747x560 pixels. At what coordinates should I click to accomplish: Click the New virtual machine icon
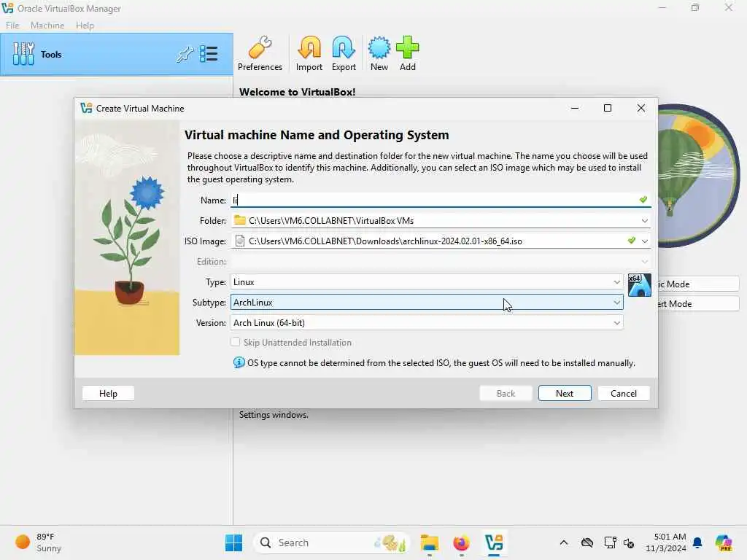tap(379, 54)
